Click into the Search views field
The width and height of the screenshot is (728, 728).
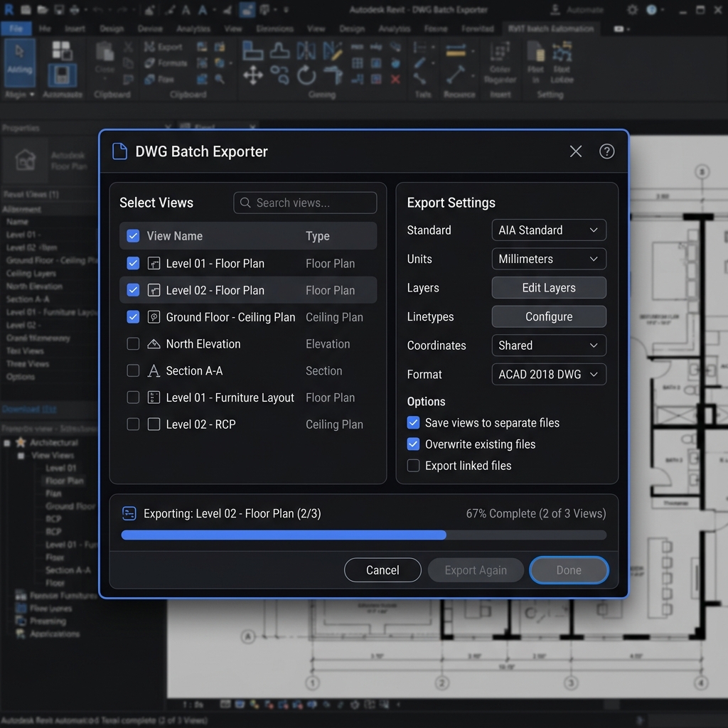coord(305,203)
